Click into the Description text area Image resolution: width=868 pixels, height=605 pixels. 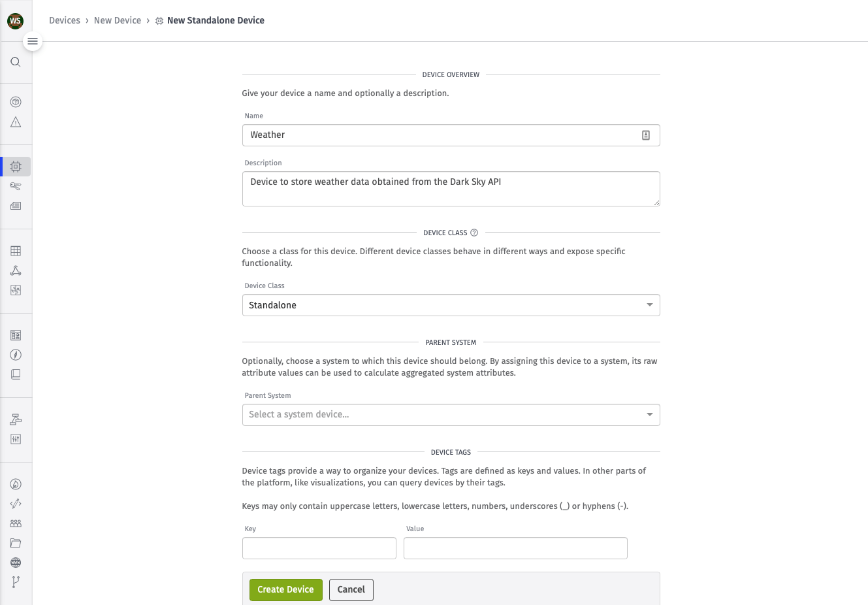[x=451, y=189]
